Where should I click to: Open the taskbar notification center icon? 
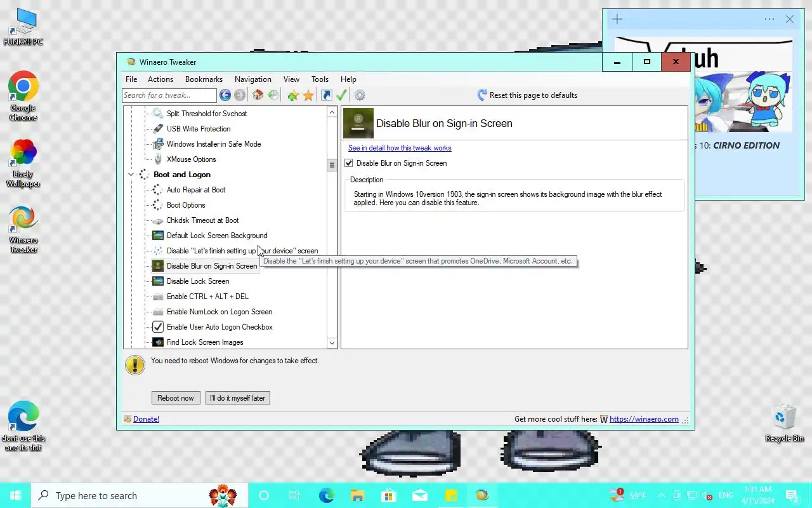point(792,495)
